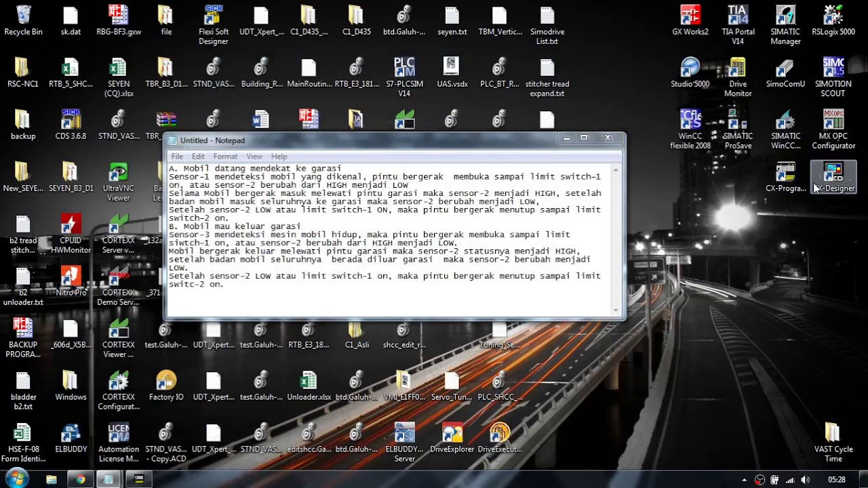Screen dimensions: 868x488
Task: Launch WinCC flexible 2008 icon
Action: pos(690,129)
